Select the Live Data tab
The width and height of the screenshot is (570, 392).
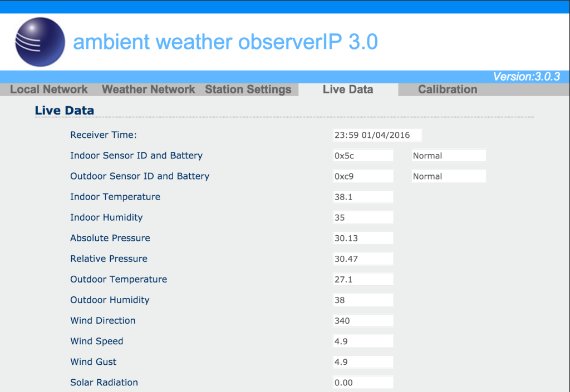click(x=348, y=90)
